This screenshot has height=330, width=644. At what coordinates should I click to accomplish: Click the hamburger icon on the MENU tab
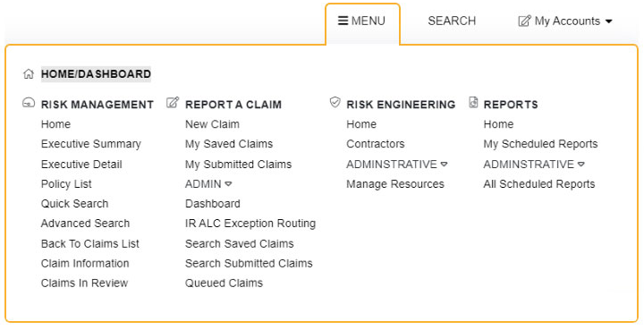point(343,21)
